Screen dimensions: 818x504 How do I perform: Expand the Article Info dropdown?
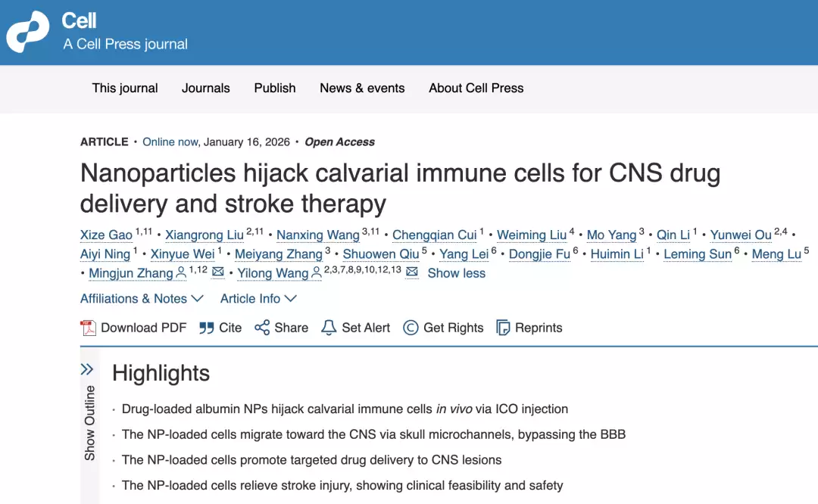pyautogui.click(x=258, y=299)
